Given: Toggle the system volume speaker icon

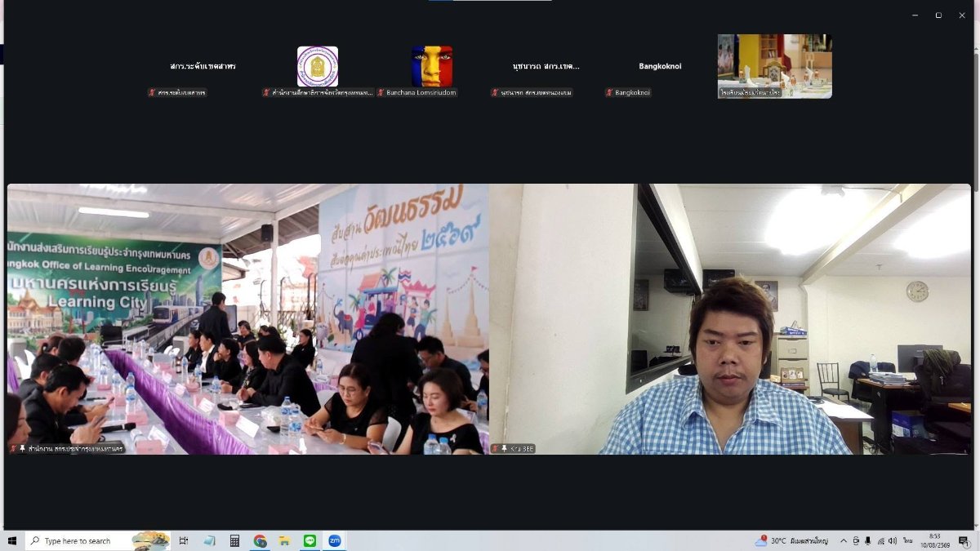Looking at the screenshot, I should (x=892, y=540).
